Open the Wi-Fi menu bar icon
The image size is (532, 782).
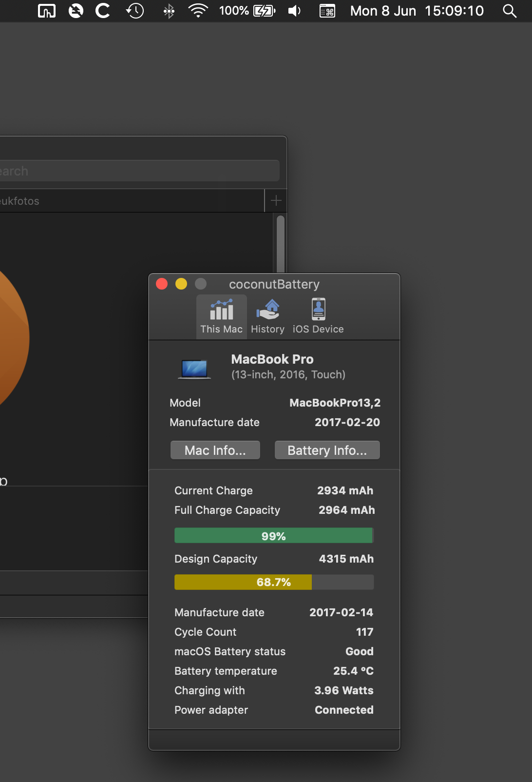(198, 11)
